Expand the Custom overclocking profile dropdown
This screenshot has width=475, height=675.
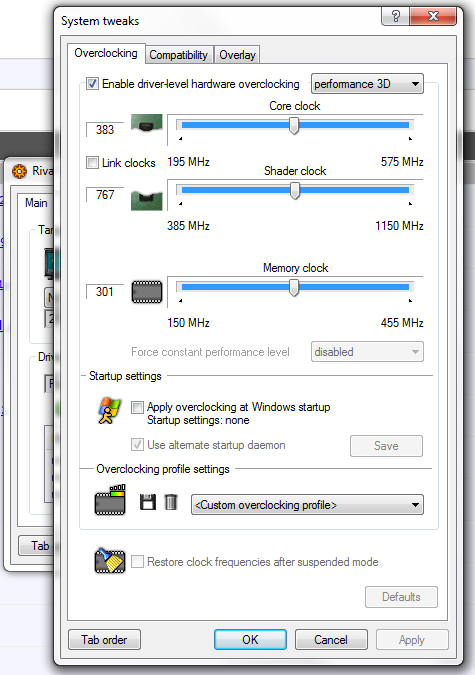coord(307,505)
